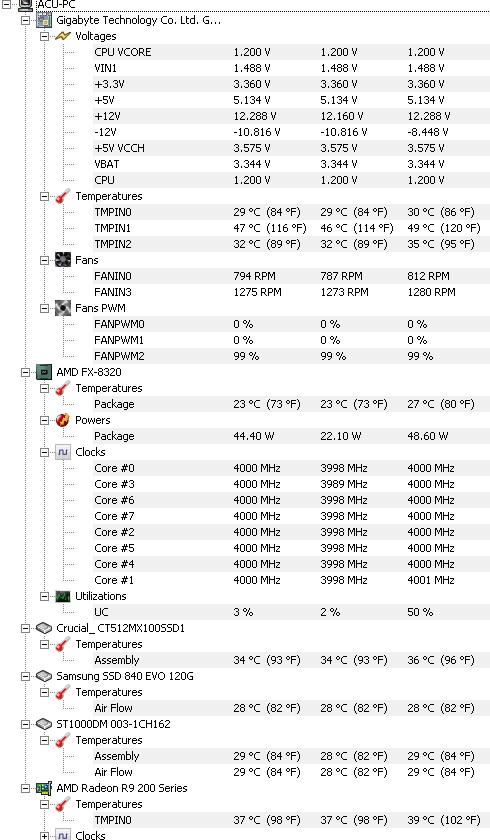Collapse the Samsung SSD 840 EVO node

tap(25, 677)
